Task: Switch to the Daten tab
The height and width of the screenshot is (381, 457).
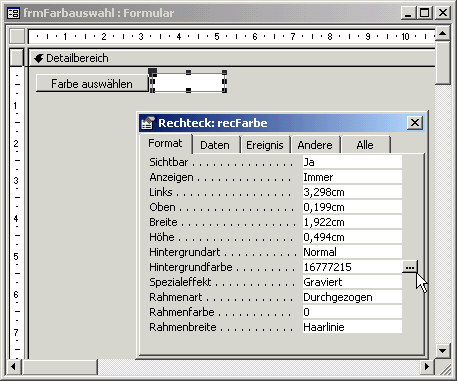Action: click(215, 145)
